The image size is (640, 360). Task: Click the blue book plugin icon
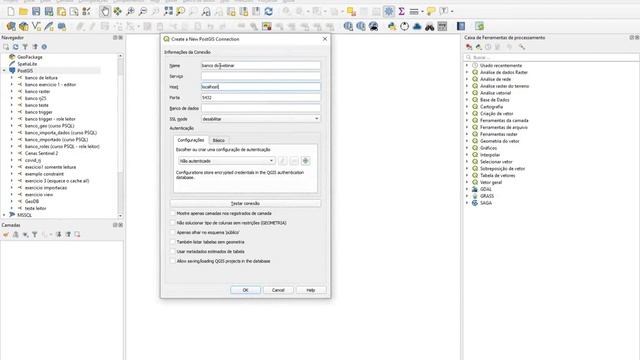click(461, 27)
